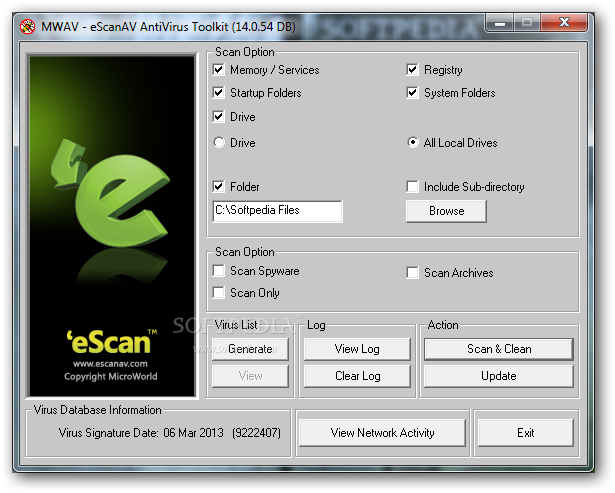Check the Scan Only option
The width and height of the screenshot is (615, 493).
[x=218, y=293]
